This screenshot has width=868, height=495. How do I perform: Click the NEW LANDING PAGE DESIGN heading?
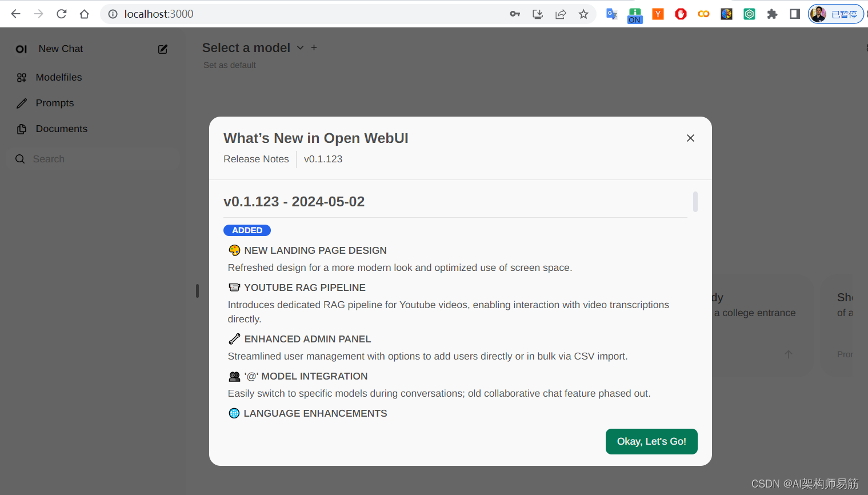[x=315, y=250]
